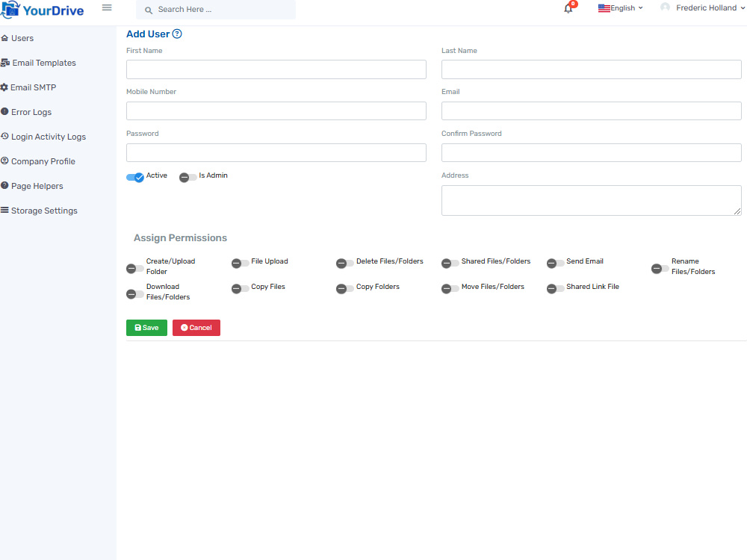The image size is (747, 560).
Task: Click into the Last Name field
Action: 591,69
